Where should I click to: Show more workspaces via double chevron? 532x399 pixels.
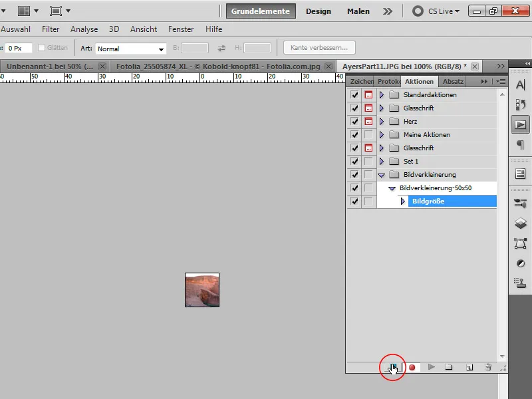(x=388, y=11)
